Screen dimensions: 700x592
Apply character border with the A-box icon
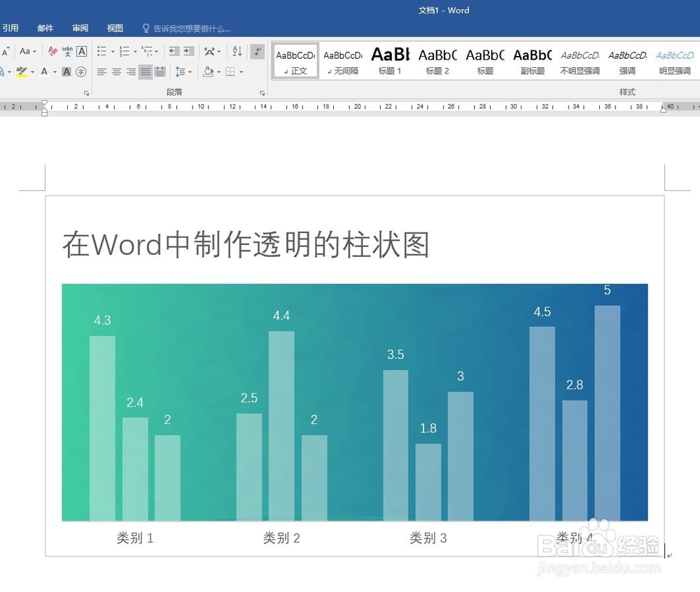pyautogui.click(x=80, y=52)
